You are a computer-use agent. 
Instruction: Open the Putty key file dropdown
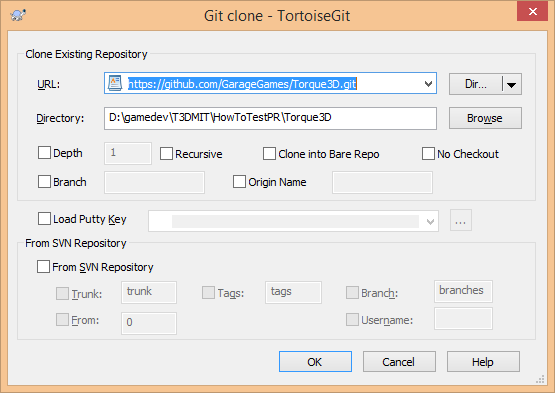tap(430, 222)
